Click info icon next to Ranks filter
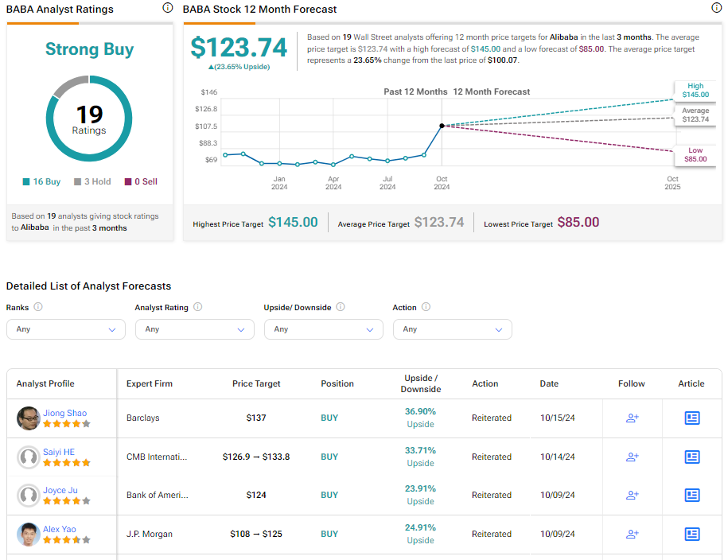Image resolution: width=728 pixels, height=560 pixels. tap(38, 307)
